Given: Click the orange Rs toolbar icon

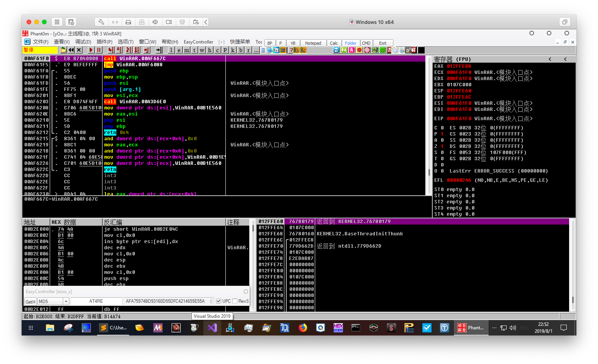Looking at the screenshot, I should [x=296, y=50].
